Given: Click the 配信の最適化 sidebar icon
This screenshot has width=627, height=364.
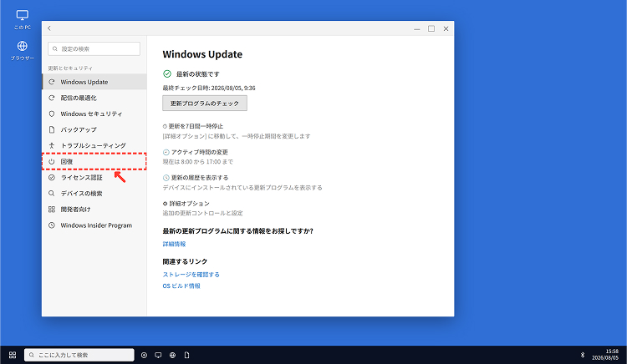Looking at the screenshot, I should (x=52, y=98).
